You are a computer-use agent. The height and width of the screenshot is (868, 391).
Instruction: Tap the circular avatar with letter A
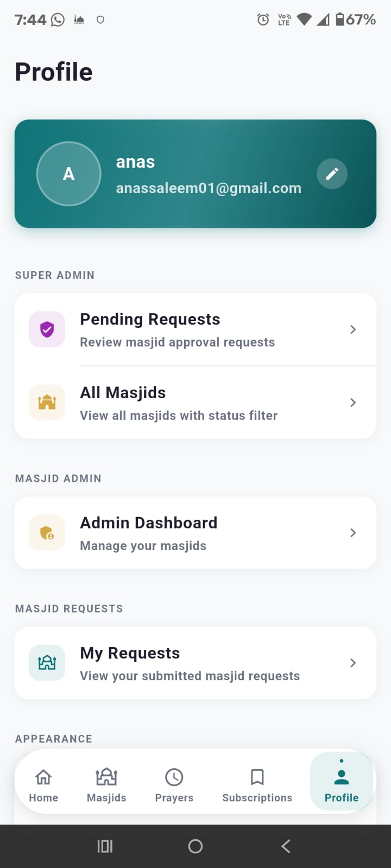click(69, 174)
